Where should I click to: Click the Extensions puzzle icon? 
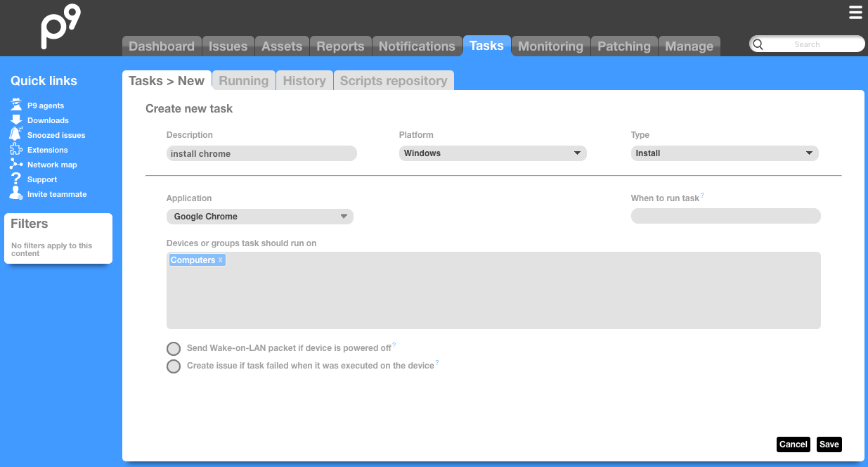tap(16, 149)
